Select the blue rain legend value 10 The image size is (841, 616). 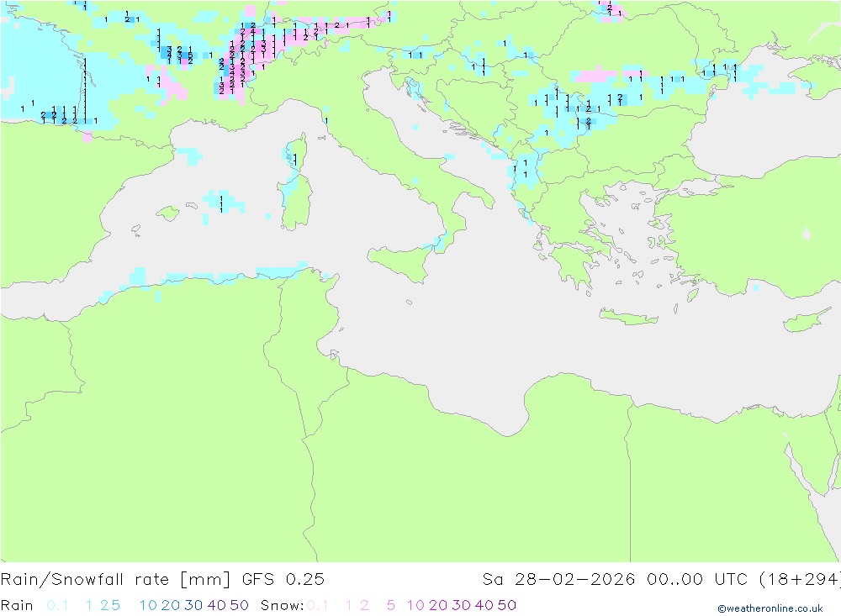pos(148,605)
